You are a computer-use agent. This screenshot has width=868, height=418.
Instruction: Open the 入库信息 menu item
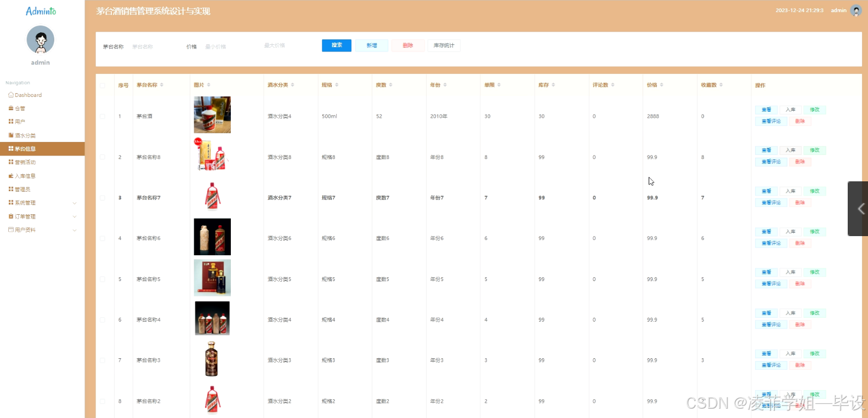pos(42,176)
